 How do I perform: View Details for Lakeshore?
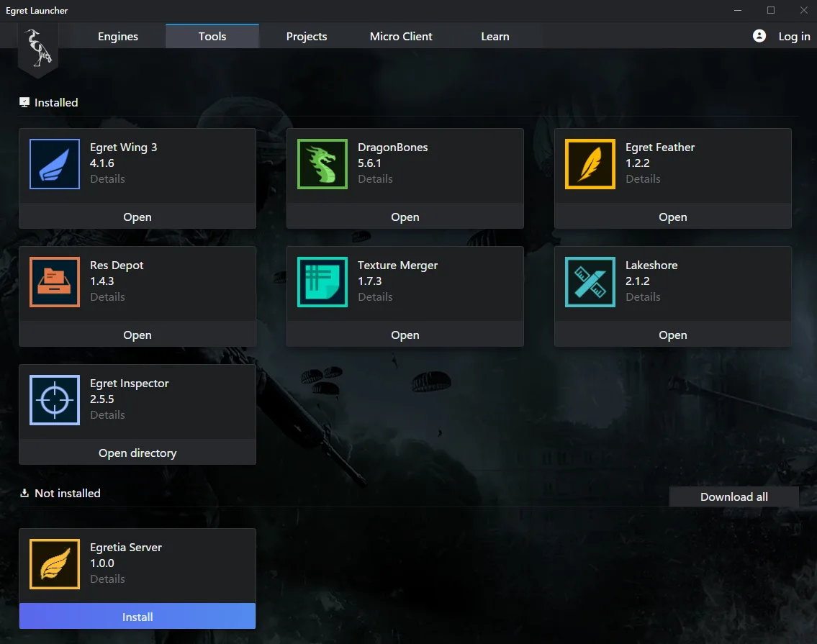pos(643,296)
